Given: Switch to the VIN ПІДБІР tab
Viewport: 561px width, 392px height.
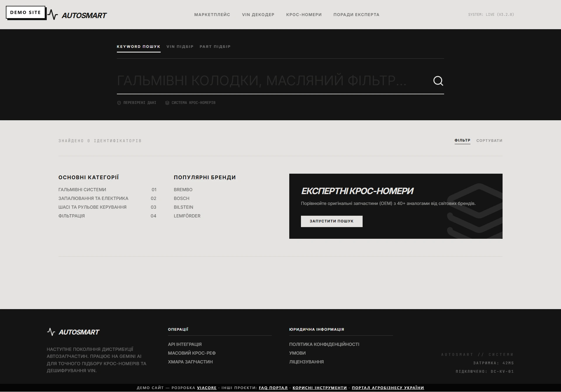Looking at the screenshot, I should 180,47.
